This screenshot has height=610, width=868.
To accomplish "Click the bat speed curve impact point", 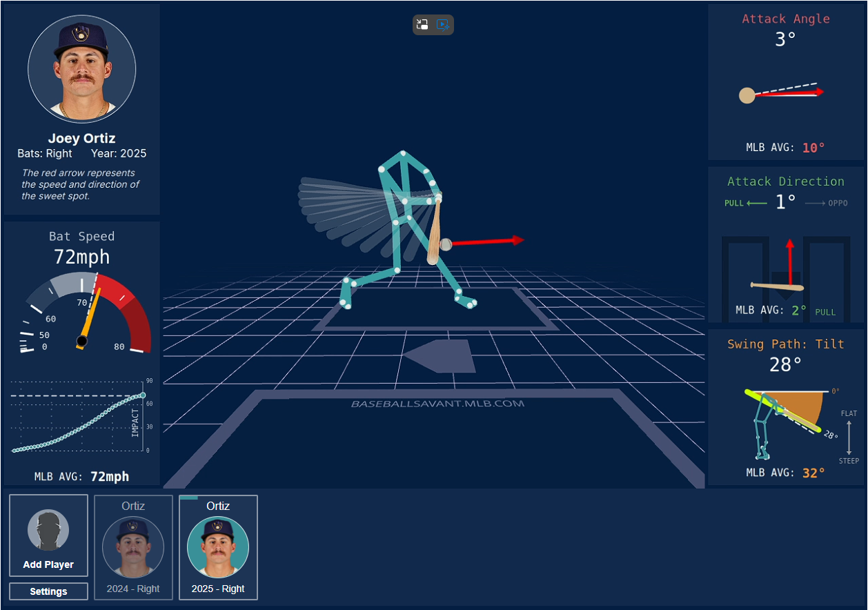I will (143, 395).
